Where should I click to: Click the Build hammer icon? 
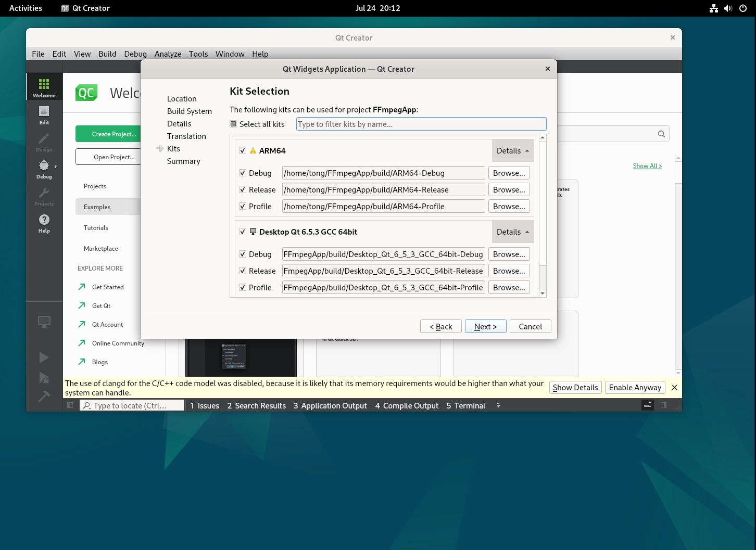tap(44, 396)
